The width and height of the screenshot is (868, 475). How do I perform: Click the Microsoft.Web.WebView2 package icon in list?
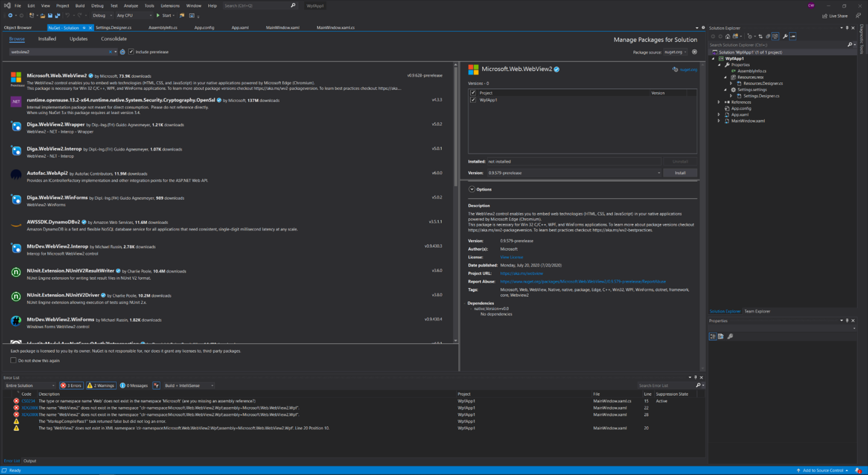tap(16, 77)
